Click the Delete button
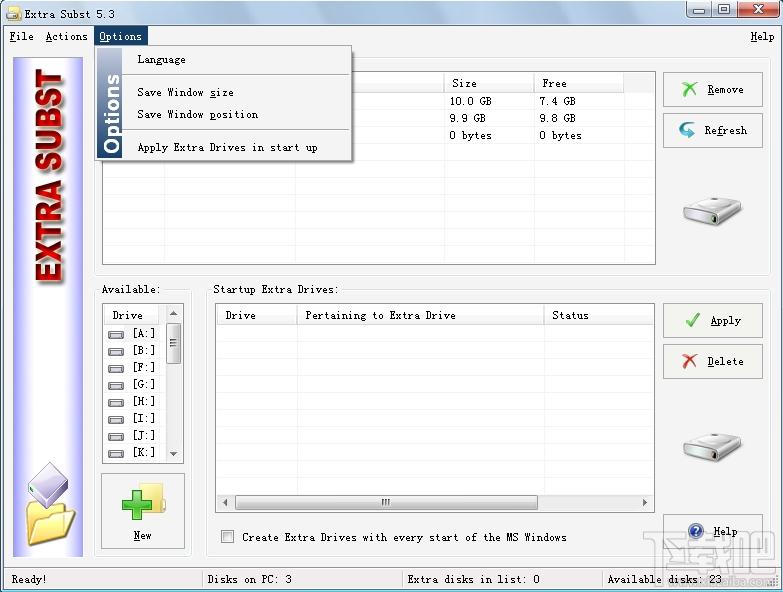 pyautogui.click(x=713, y=361)
